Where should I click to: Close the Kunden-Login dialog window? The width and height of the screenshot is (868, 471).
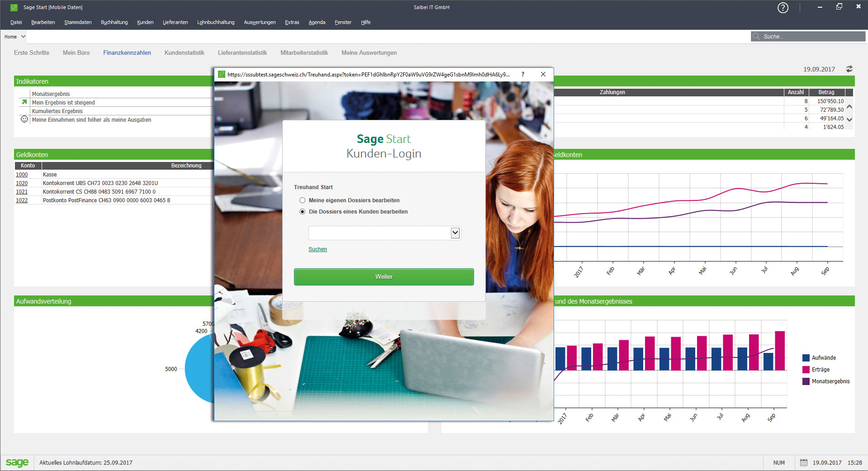point(543,74)
